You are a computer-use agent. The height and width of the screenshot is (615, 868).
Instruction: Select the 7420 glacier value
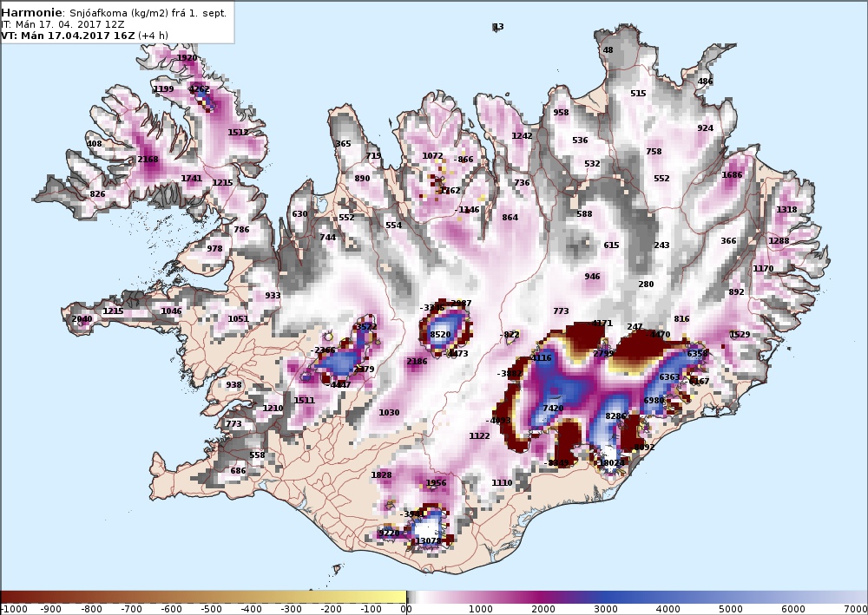tap(554, 409)
